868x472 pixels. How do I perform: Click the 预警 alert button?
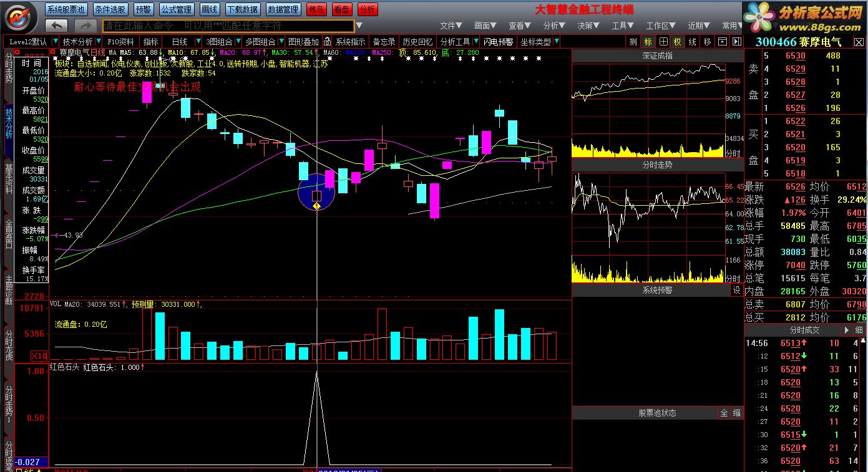tap(143, 9)
